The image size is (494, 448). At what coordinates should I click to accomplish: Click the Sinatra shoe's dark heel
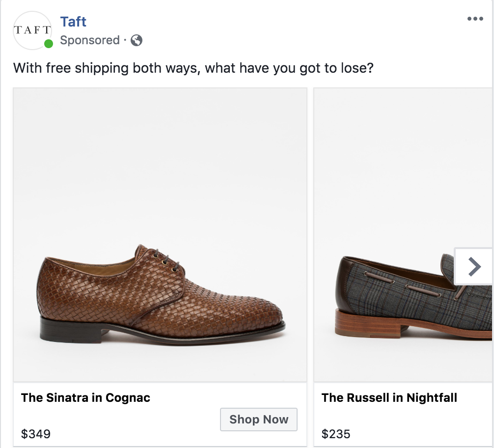71,330
